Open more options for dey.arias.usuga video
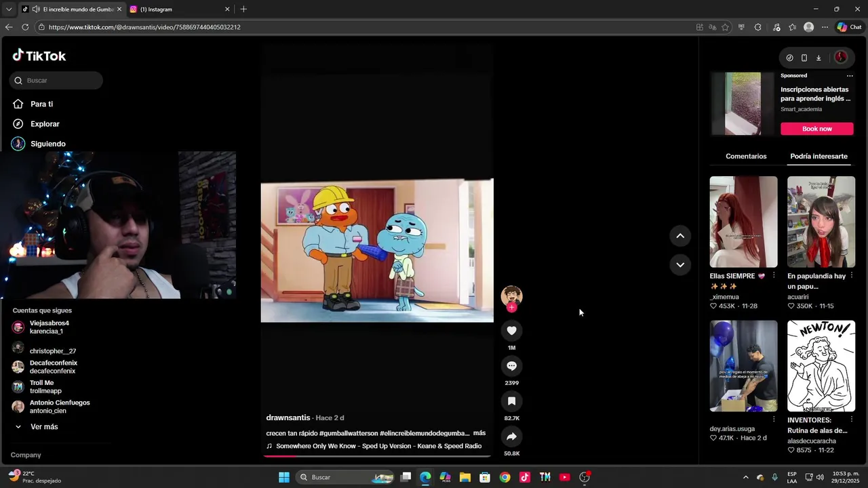Image resolution: width=868 pixels, height=488 pixels. pyautogui.click(x=774, y=420)
